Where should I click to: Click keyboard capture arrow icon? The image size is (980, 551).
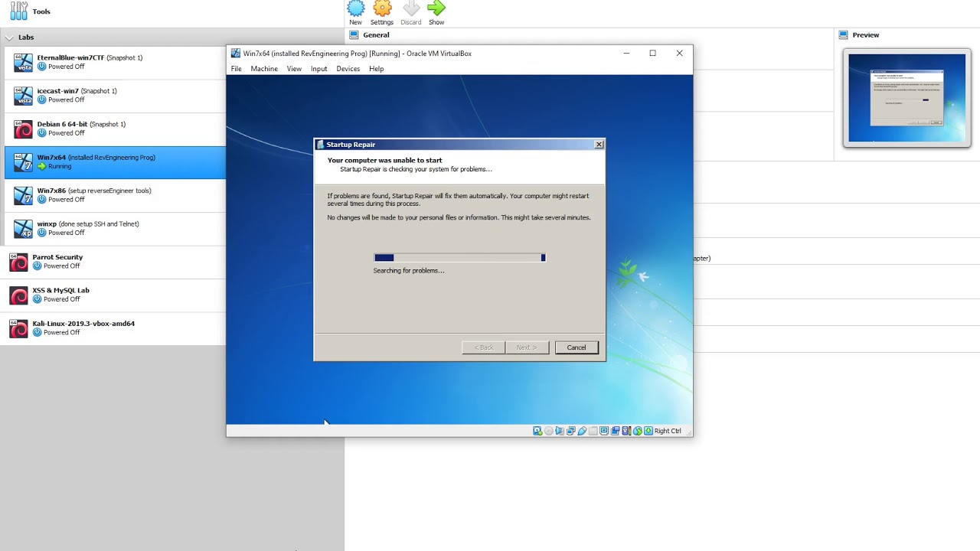[648, 431]
